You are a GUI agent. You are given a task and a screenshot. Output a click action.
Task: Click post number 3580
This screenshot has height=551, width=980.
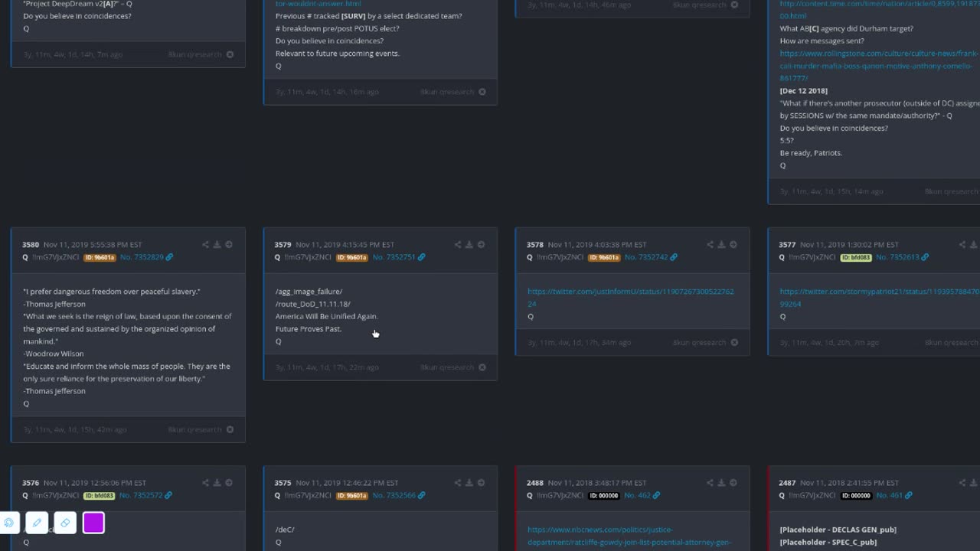[31, 245]
